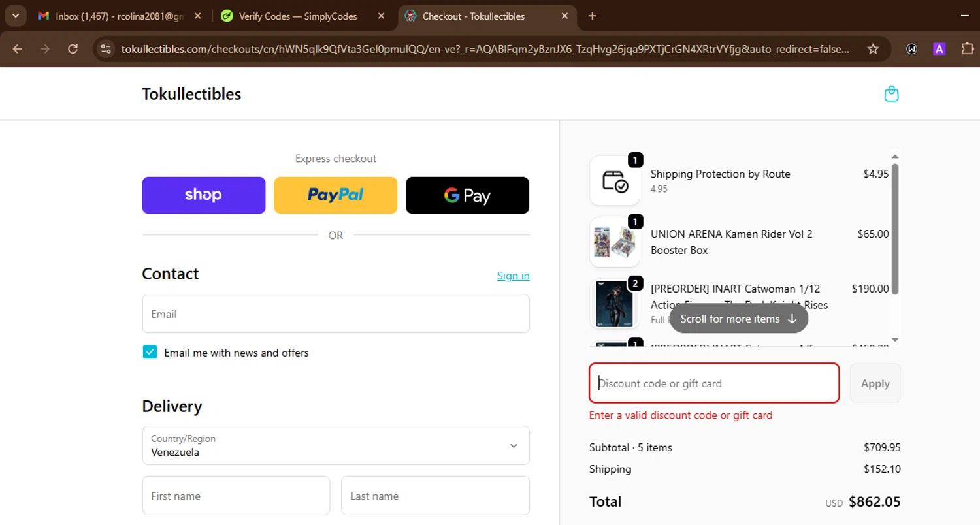Focus the Last name field
The image size is (980, 525).
pyautogui.click(x=435, y=496)
